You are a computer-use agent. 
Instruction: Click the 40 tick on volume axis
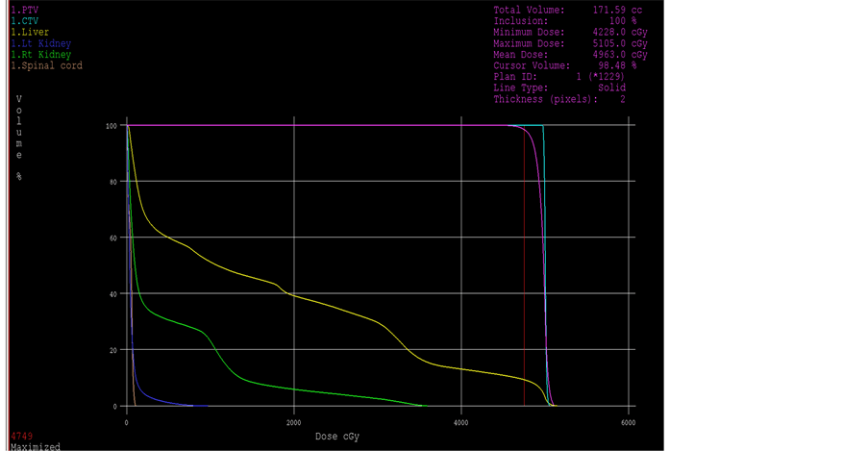click(112, 294)
